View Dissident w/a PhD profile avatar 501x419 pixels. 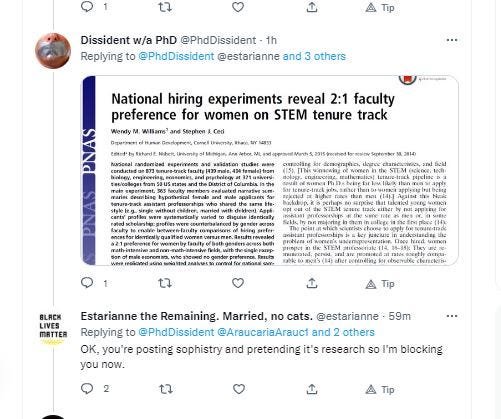[53, 51]
